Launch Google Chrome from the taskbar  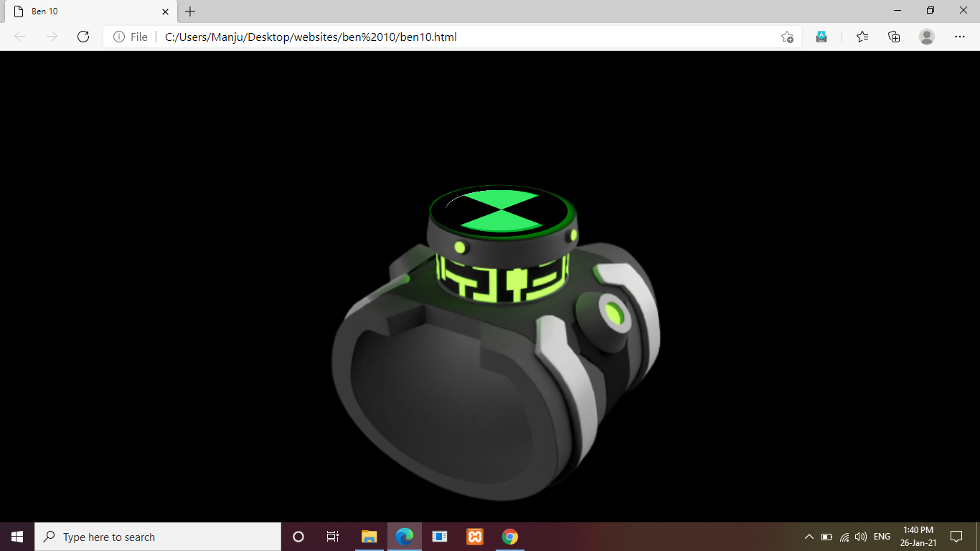pyautogui.click(x=509, y=536)
